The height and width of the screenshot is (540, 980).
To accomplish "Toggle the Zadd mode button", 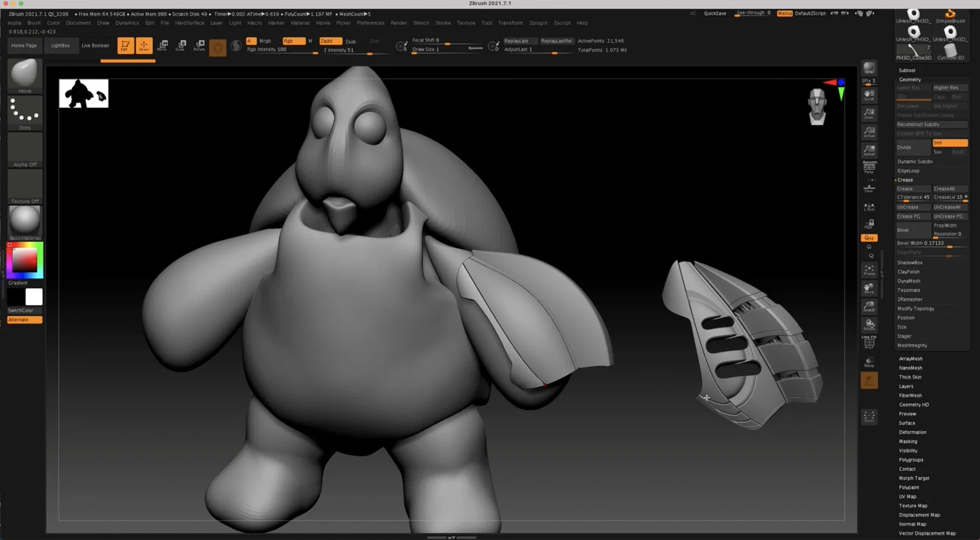I will coord(330,41).
